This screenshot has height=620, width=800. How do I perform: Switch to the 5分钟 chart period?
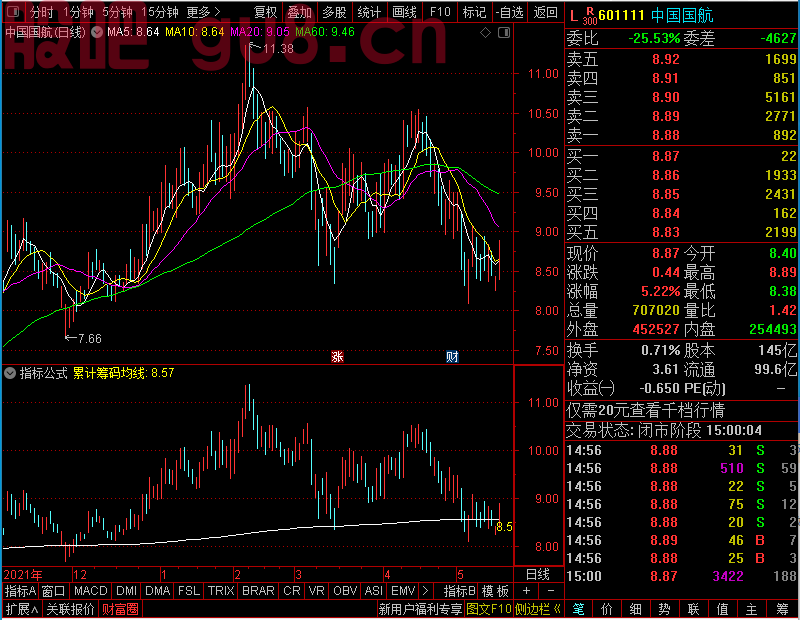117,12
